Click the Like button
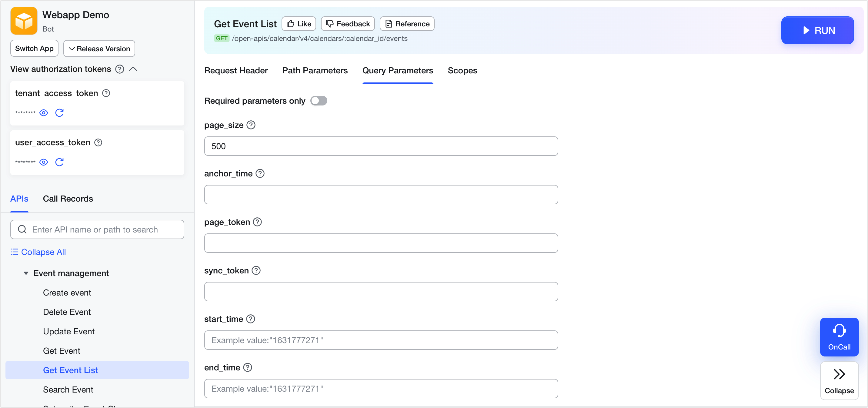This screenshot has width=868, height=408. coord(299,24)
